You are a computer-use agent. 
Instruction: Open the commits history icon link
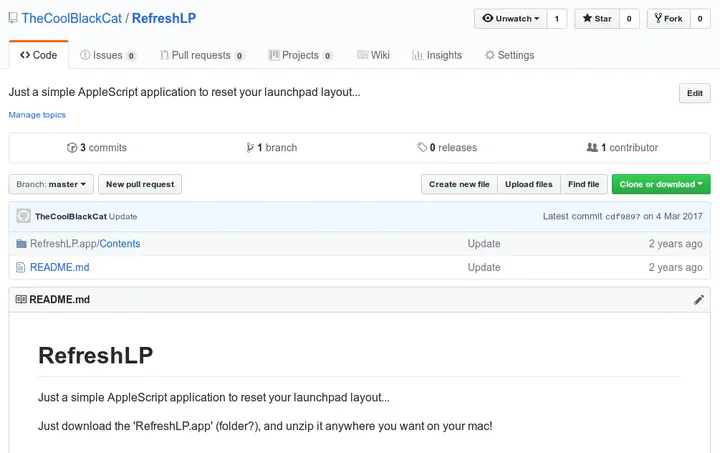pos(72,148)
